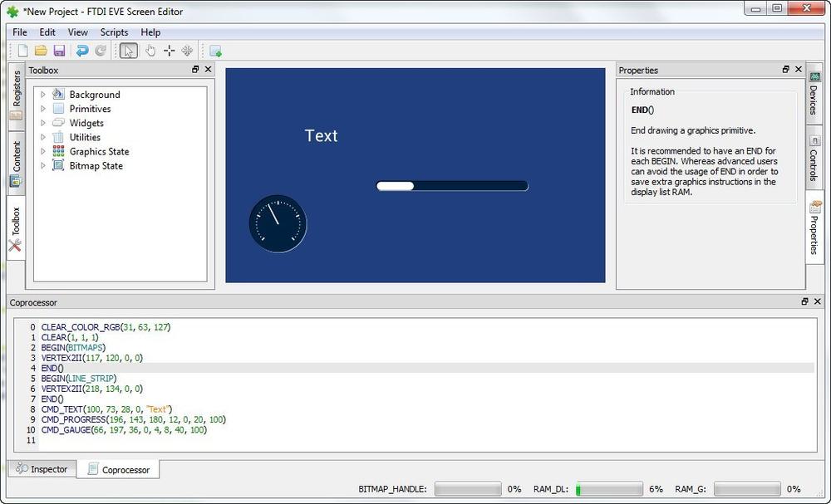Click the Undo arrow icon
Viewport: 831px width, 504px height.
[82, 51]
